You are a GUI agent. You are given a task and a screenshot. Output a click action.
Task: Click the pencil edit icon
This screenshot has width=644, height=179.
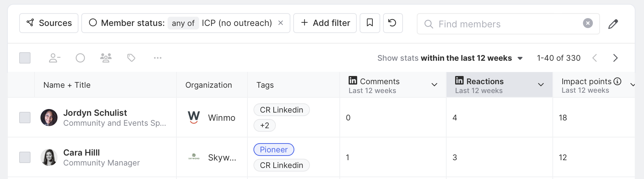[x=613, y=24]
